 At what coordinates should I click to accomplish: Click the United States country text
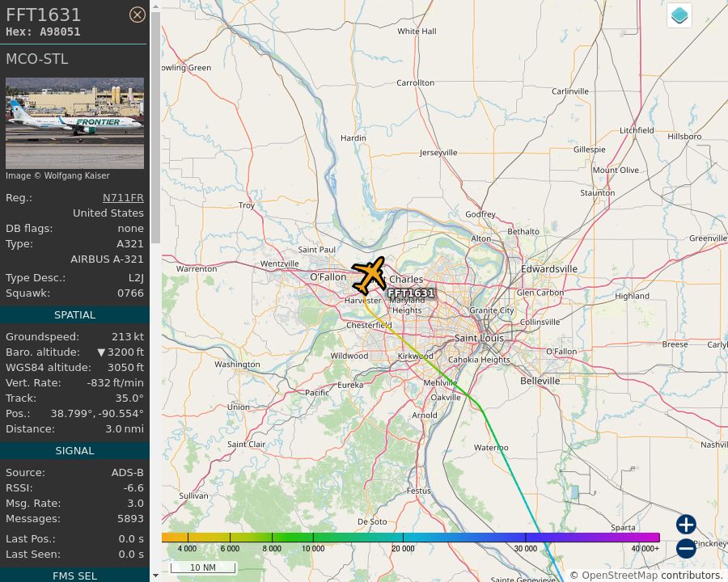(x=108, y=213)
